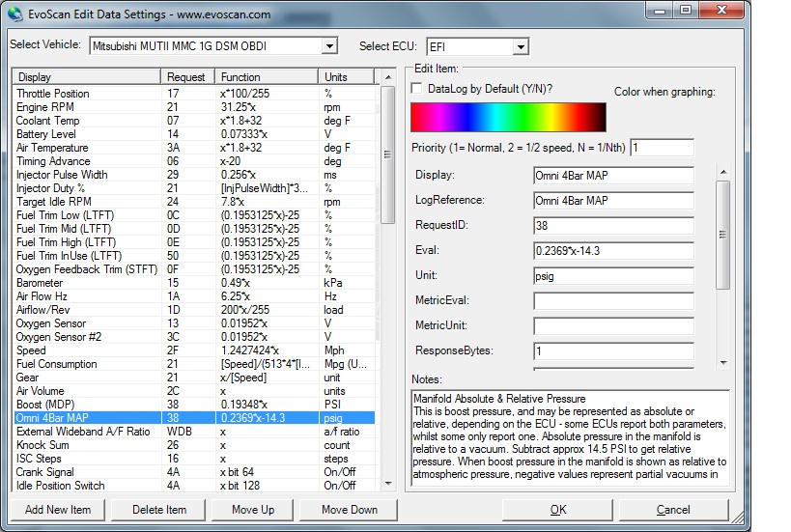Click the Cancel button
791x532 pixels.
[x=673, y=509]
